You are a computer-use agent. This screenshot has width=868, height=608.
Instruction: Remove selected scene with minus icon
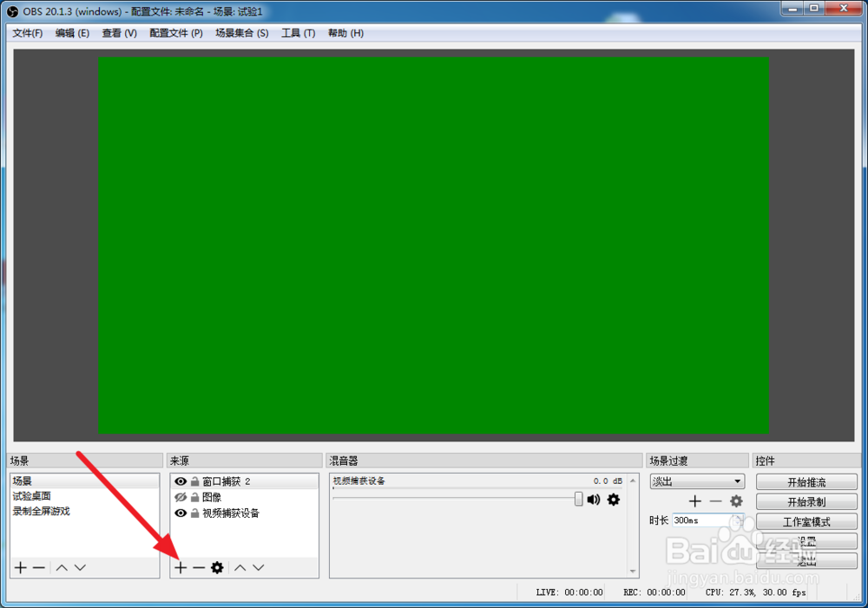coord(39,567)
